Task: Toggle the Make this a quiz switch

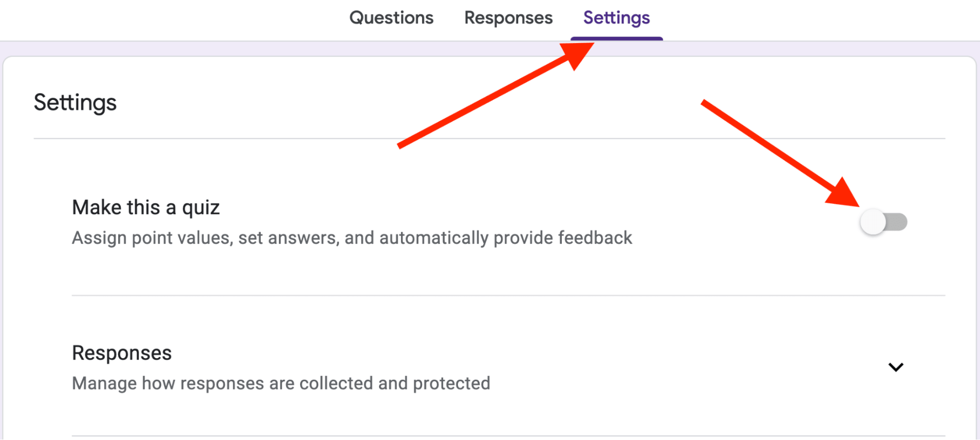Action: [x=882, y=221]
